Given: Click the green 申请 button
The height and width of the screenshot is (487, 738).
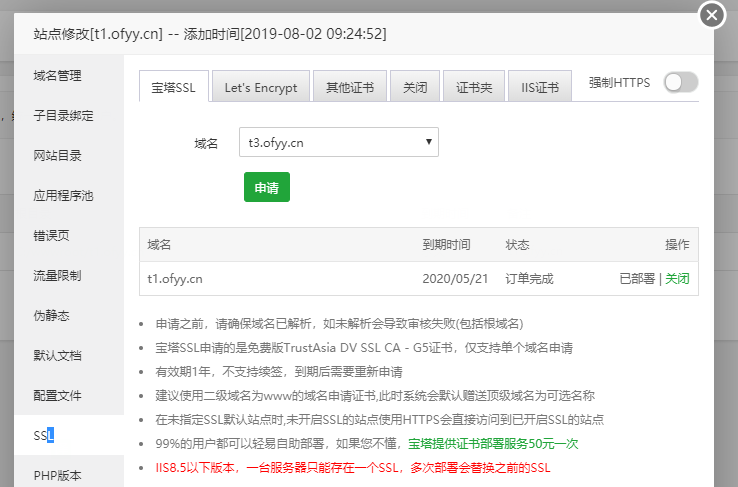Looking at the screenshot, I should point(266,187).
